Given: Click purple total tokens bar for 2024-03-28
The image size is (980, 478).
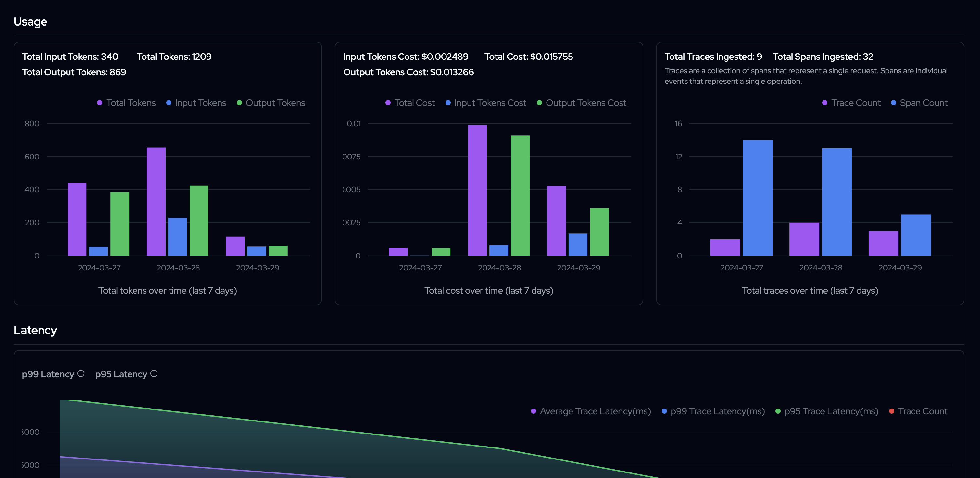Looking at the screenshot, I should coord(156,202).
